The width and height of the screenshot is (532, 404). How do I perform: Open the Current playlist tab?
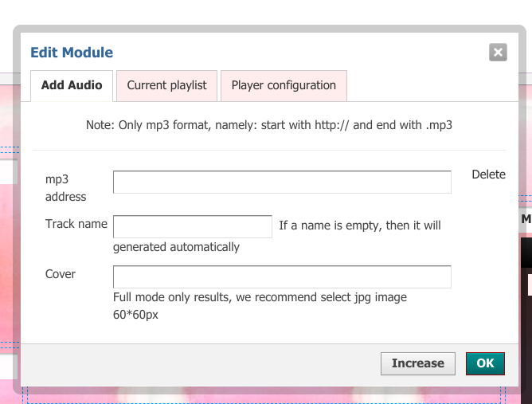click(166, 85)
